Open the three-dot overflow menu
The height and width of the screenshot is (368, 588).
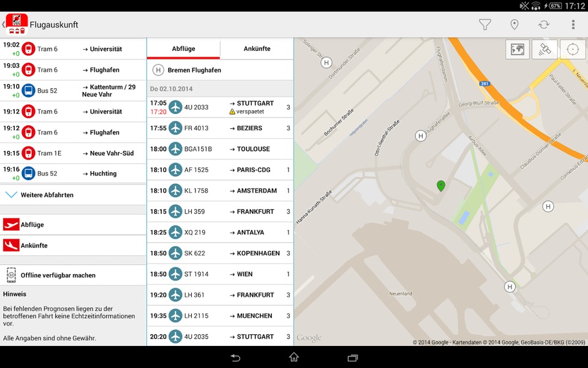coord(573,25)
